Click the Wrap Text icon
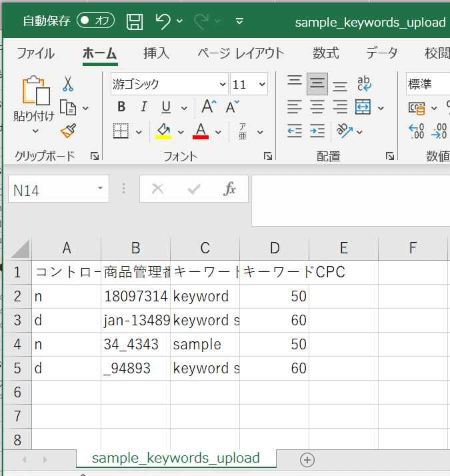This screenshot has width=450, height=476. tap(364, 84)
